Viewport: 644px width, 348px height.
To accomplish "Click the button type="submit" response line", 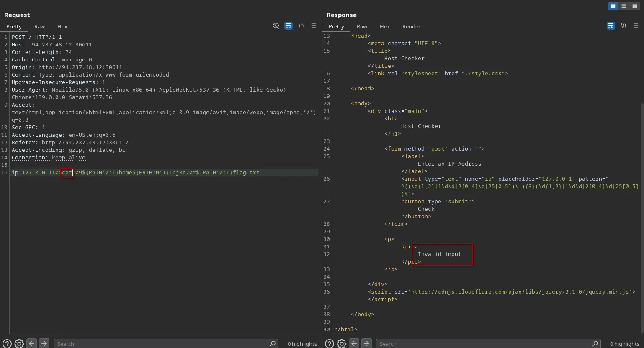I will [438, 201].
